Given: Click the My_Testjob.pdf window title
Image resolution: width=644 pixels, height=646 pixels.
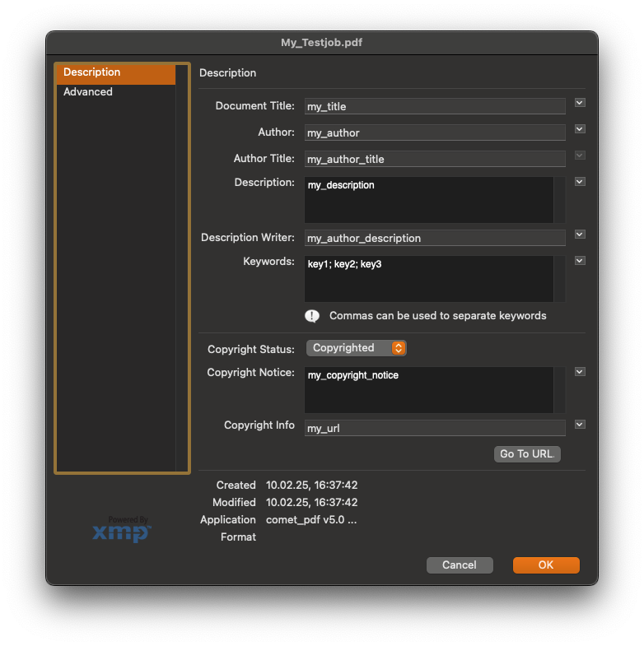Looking at the screenshot, I should [x=321, y=43].
